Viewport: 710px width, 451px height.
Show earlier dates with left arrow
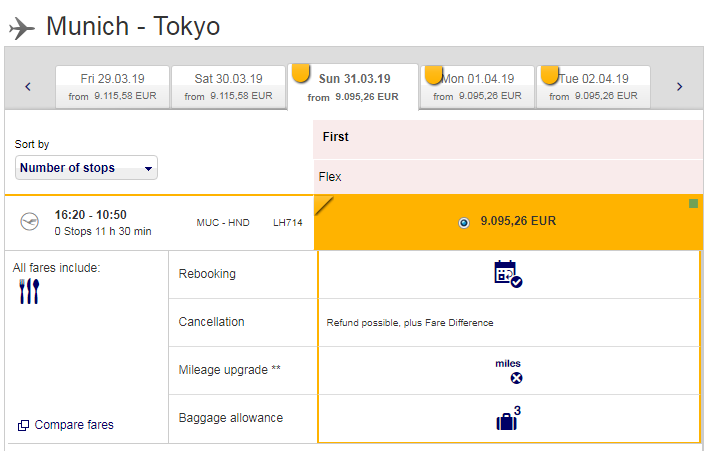28,87
